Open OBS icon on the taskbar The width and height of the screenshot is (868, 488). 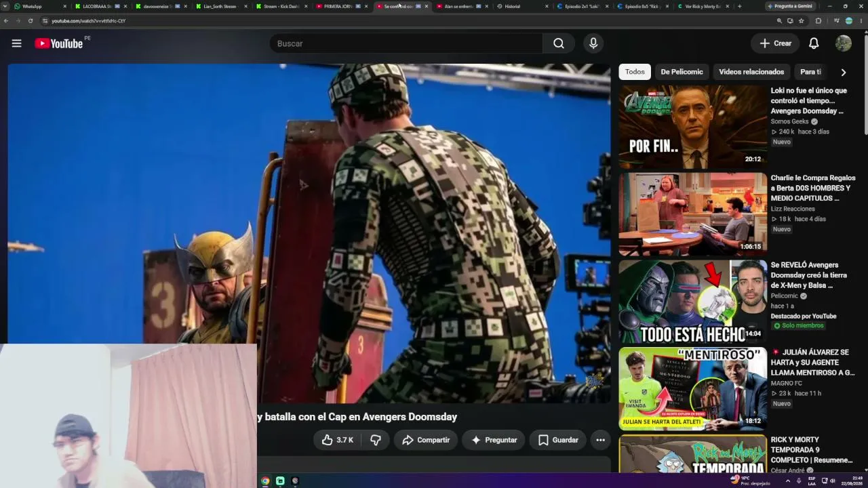coord(295,481)
